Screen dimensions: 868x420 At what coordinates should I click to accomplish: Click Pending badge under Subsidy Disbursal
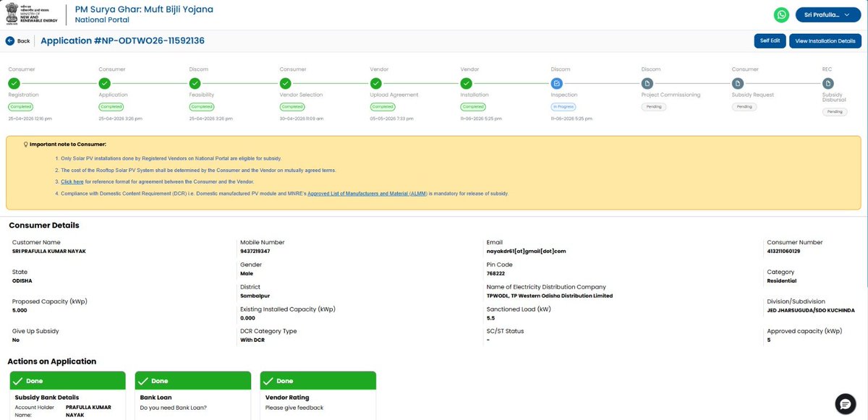click(x=835, y=112)
